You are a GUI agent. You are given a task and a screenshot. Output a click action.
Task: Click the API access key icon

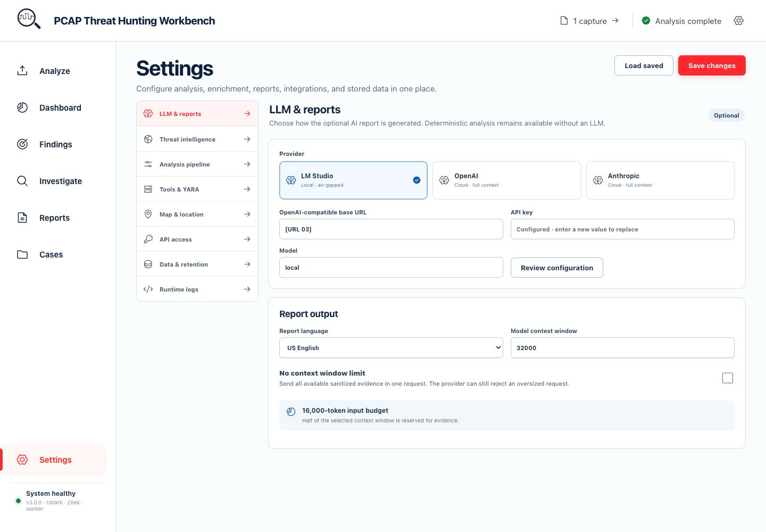point(148,239)
